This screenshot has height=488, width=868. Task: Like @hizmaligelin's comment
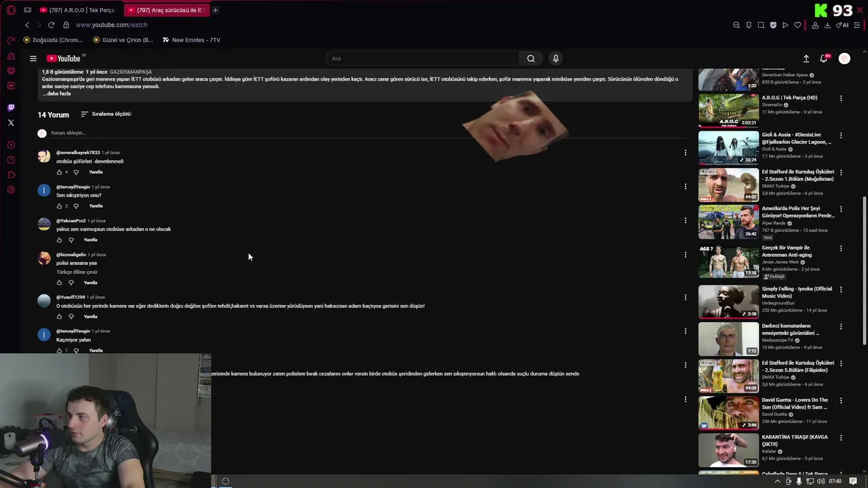(x=59, y=283)
